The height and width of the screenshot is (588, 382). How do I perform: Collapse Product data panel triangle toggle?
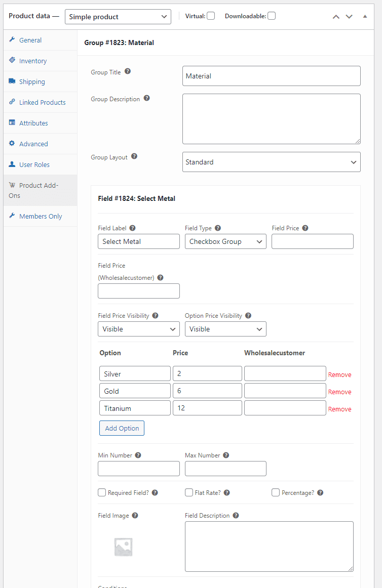pyautogui.click(x=365, y=17)
